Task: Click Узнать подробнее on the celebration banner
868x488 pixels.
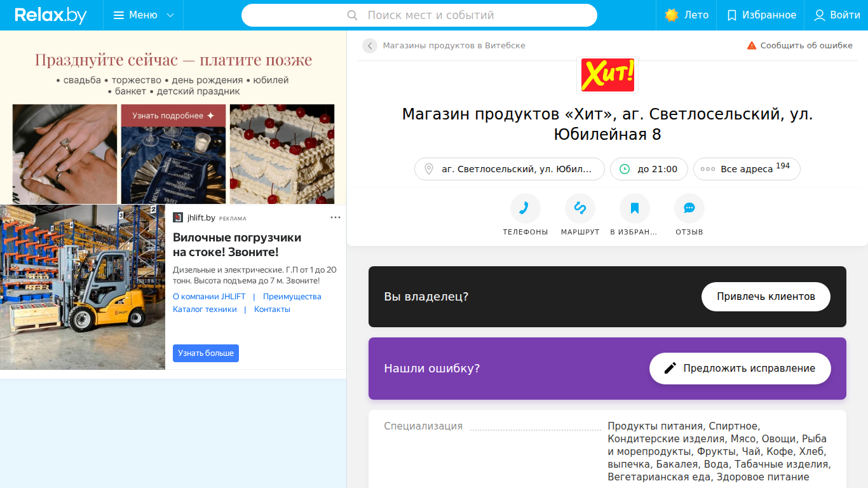Action: click(173, 116)
